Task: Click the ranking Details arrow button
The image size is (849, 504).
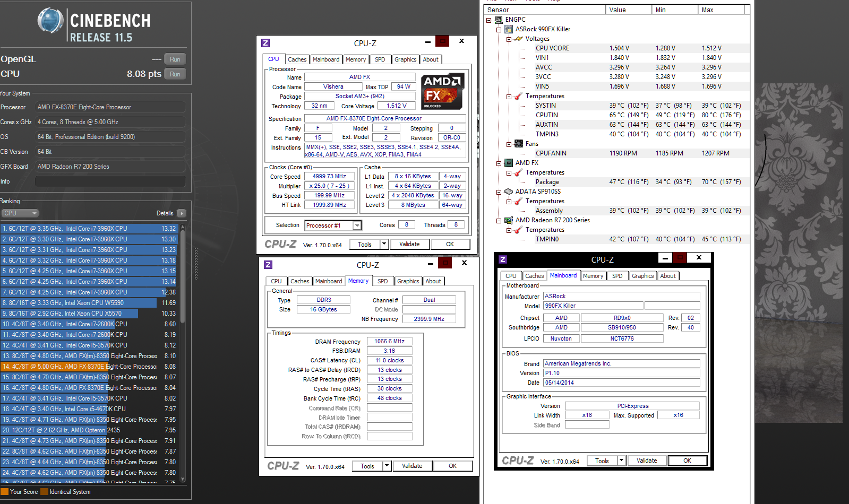Action: [x=182, y=213]
